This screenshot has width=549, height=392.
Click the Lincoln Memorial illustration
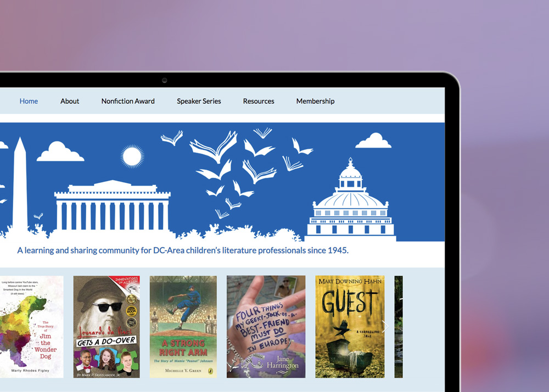coord(113,205)
